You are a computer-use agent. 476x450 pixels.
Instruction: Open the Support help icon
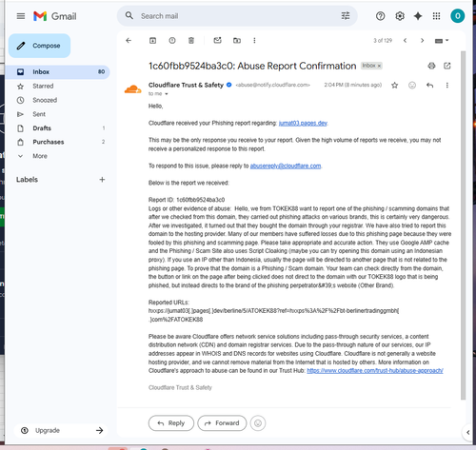coord(380,16)
